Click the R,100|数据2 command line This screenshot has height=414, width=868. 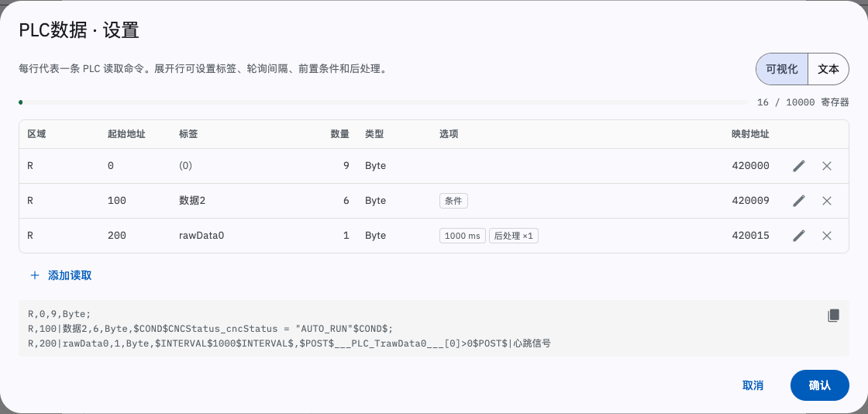coord(210,329)
